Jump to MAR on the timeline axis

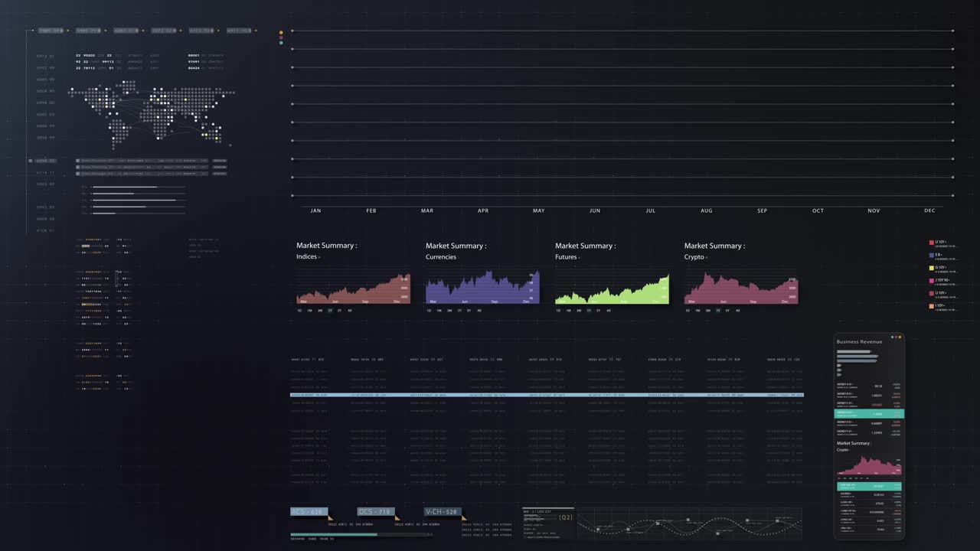point(427,210)
